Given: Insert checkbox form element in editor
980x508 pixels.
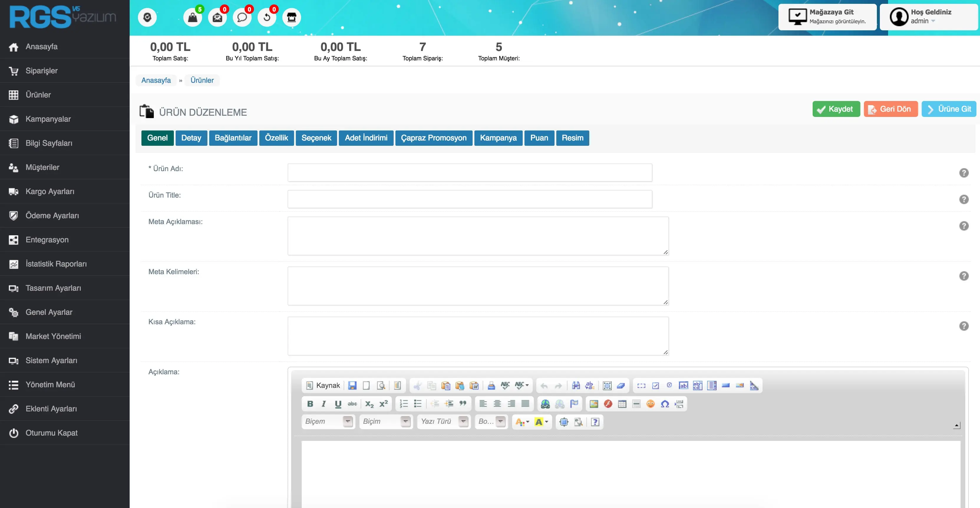Looking at the screenshot, I should 656,385.
